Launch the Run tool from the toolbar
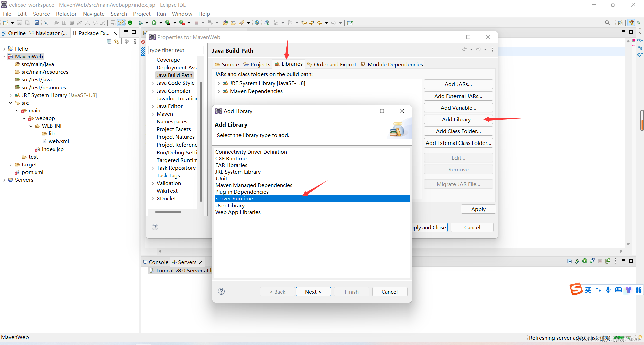644x345 pixels. click(x=155, y=22)
